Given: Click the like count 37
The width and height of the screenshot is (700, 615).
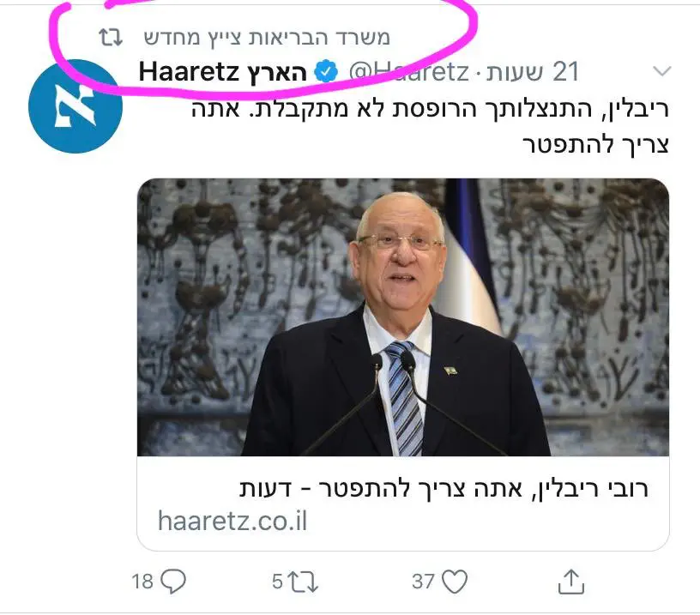Looking at the screenshot, I should pos(423,582).
